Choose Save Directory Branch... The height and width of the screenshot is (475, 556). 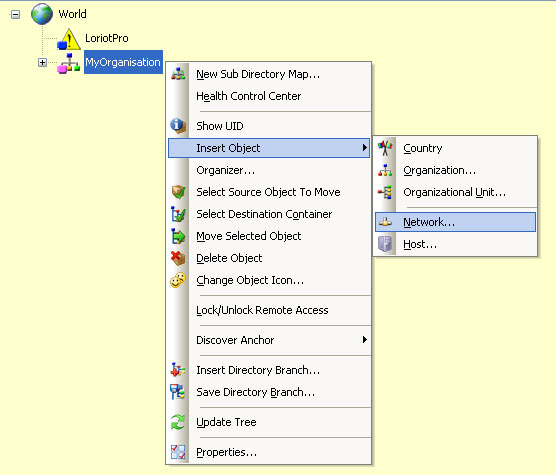tap(269, 392)
